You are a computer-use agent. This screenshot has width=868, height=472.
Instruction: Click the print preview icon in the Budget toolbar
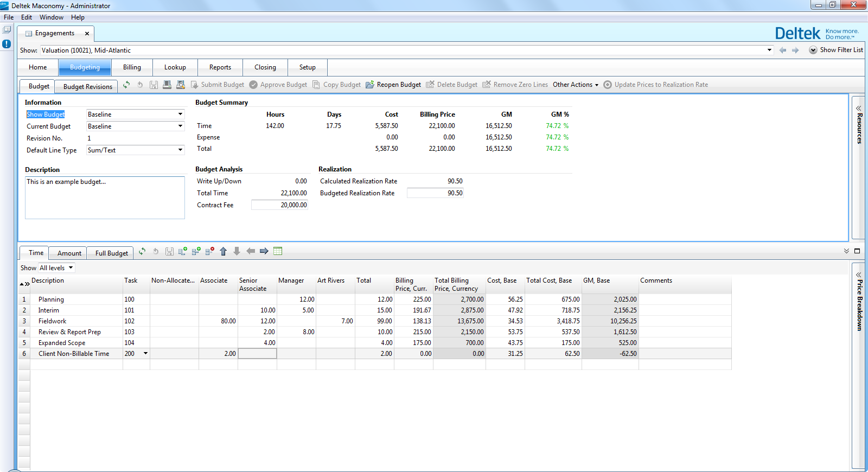(x=181, y=85)
